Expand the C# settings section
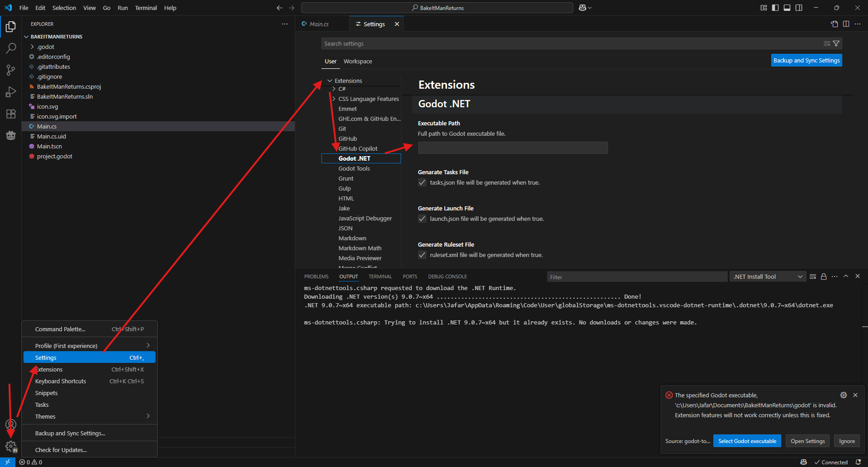868x467 pixels. pyautogui.click(x=334, y=89)
